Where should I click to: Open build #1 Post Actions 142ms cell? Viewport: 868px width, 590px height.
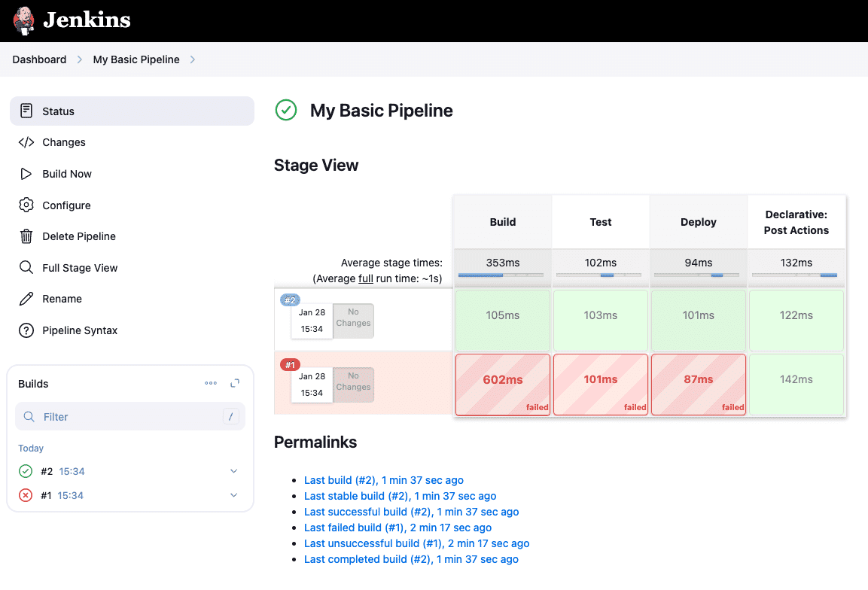point(796,385)
